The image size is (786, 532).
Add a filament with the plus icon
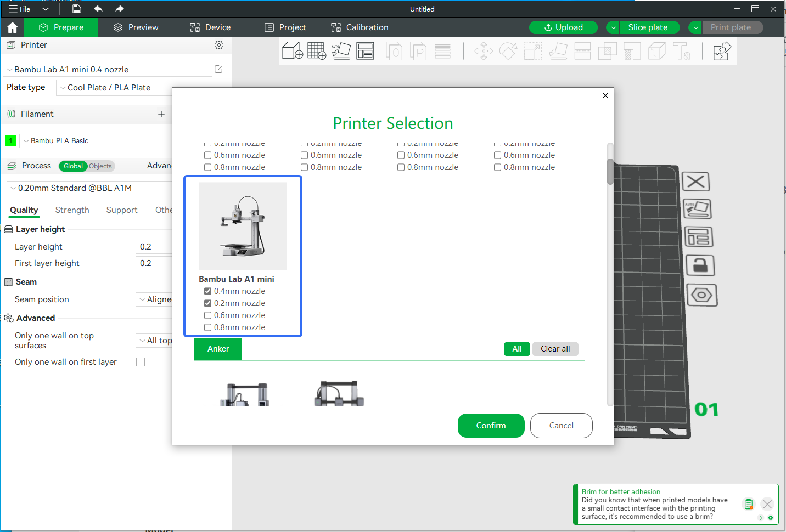click(x=161, y=114)
